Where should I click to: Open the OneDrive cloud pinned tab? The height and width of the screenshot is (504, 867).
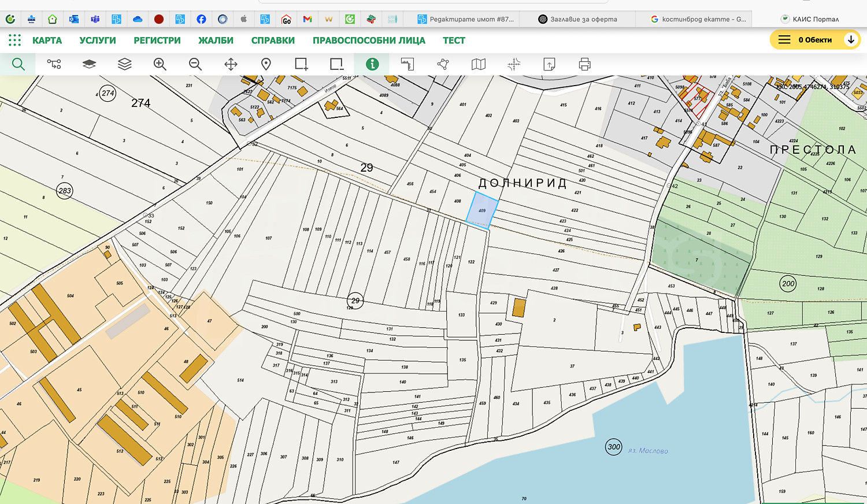click(x=138, y=19)
